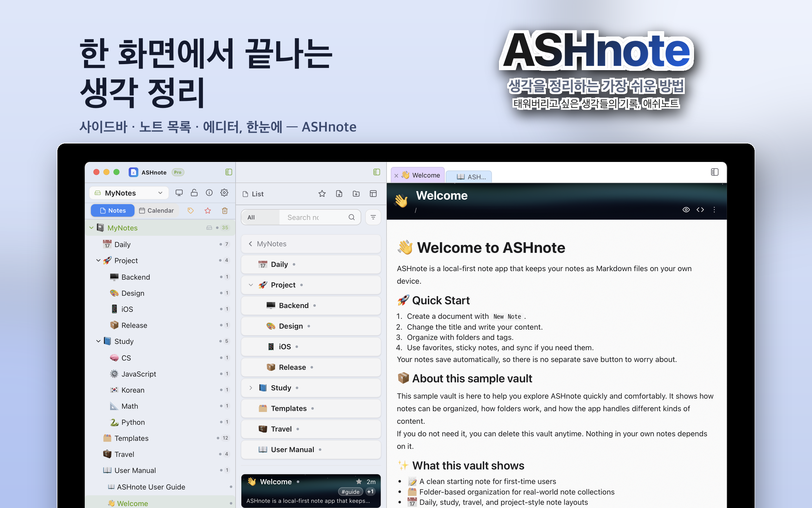Open the Travel row in note list
Image resolution: width=812 pixels, height=508 pixels.
tap(311, 429)
